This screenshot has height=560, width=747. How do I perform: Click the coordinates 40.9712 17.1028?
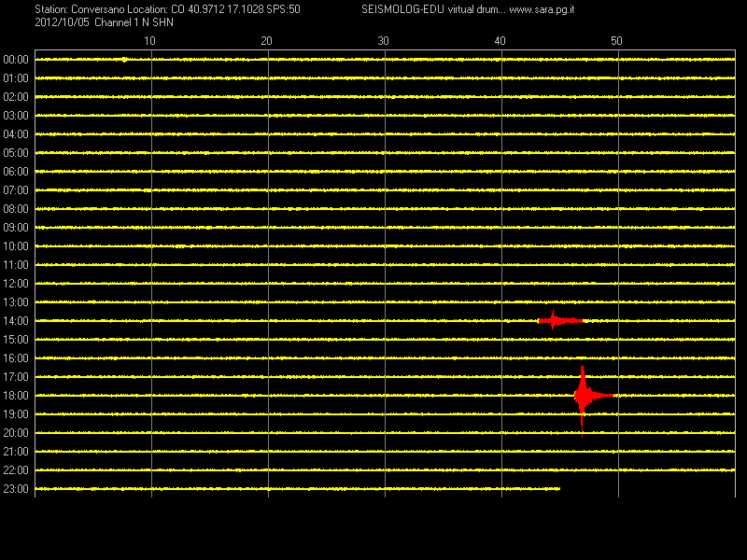point(226,9)
